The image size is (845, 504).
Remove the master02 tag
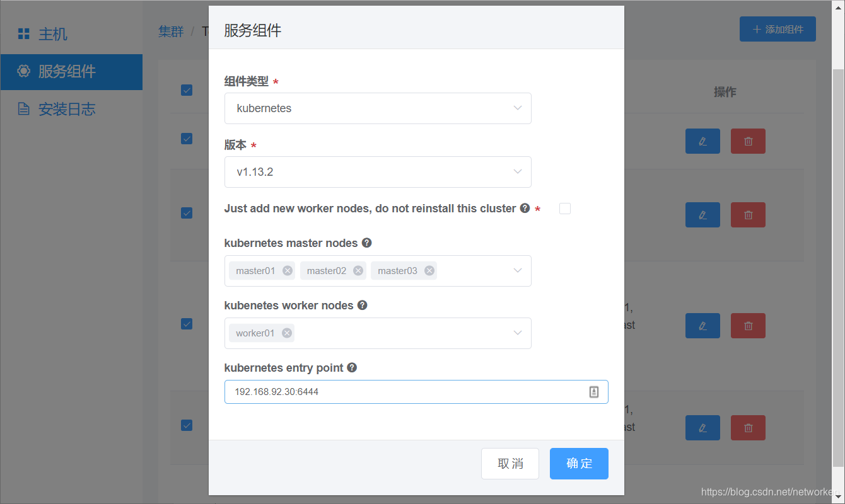click(x=358, y=271)
